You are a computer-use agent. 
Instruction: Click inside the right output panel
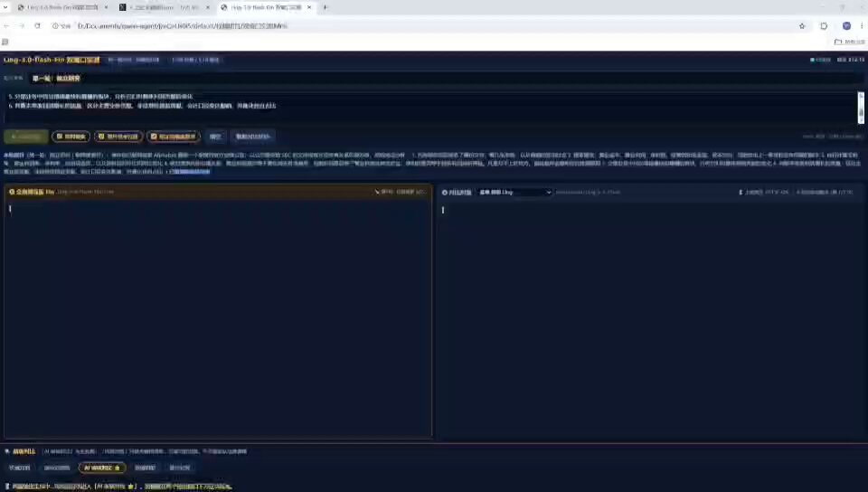pos(651,320)
